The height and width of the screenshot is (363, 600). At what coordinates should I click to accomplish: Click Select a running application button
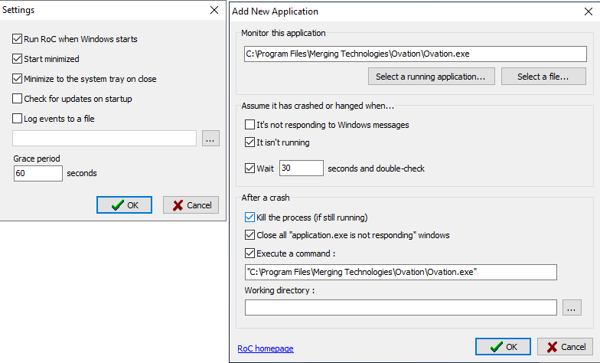click(x=431, y=77)
